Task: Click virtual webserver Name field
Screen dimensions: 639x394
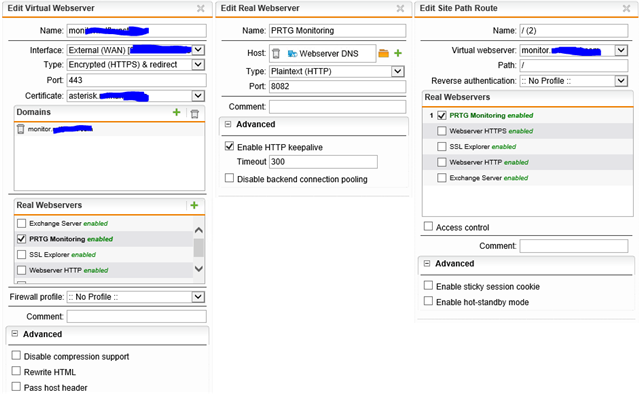Action: 137,31
